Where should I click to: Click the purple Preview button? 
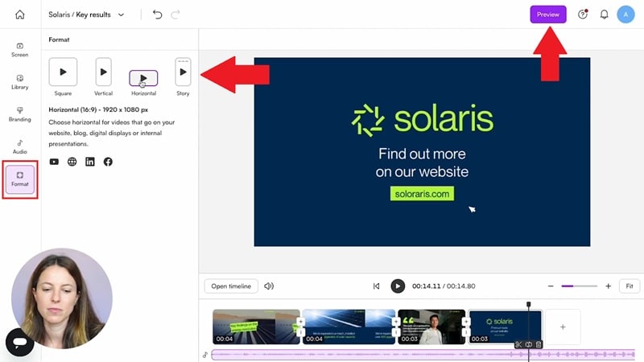coord(548,14)
